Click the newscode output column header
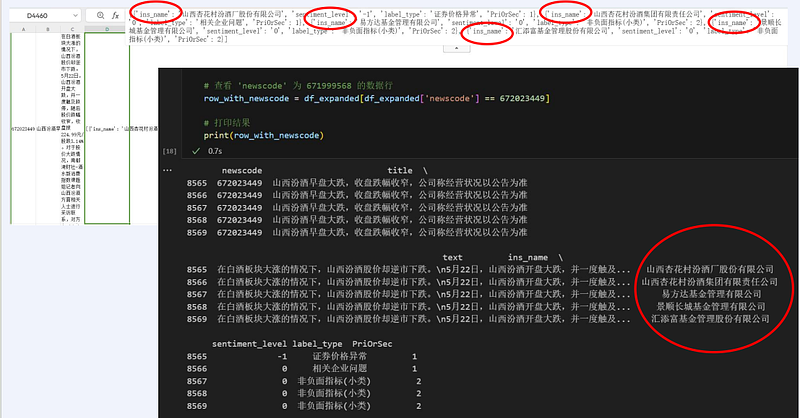The height and width of the screenshot is (418, 800). click(x=242, y=170)
